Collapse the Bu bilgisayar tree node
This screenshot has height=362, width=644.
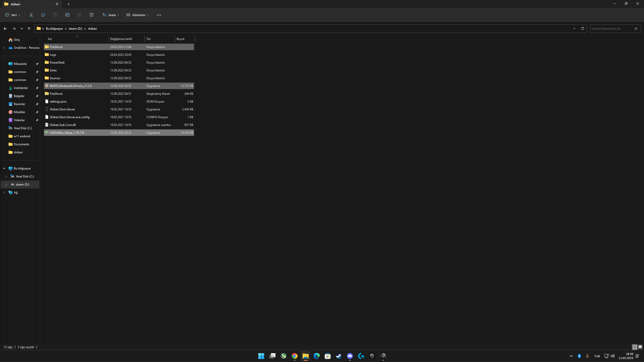click(x=4, y=168)
